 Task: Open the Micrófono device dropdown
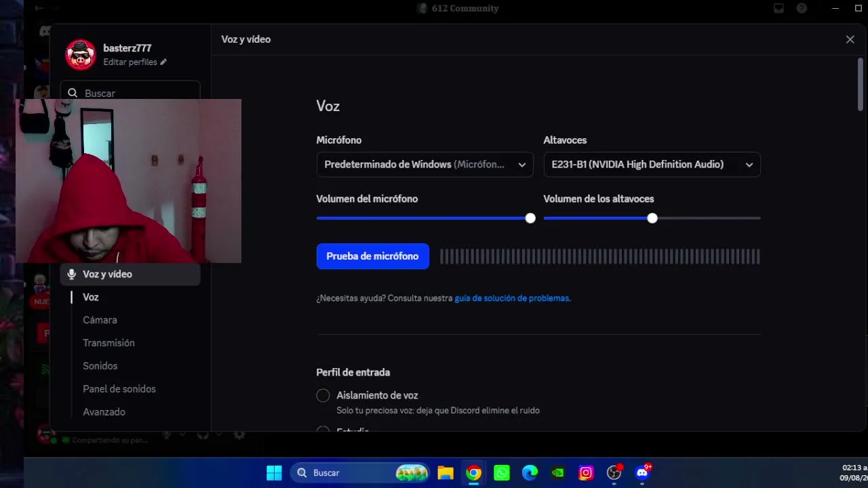pos(425,165)
